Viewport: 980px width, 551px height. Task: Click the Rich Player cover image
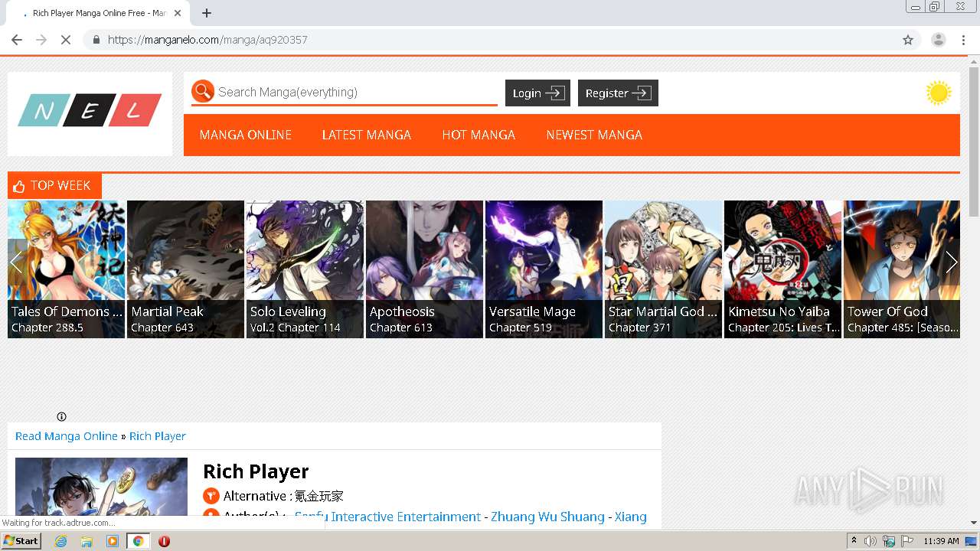click(101, 487)
